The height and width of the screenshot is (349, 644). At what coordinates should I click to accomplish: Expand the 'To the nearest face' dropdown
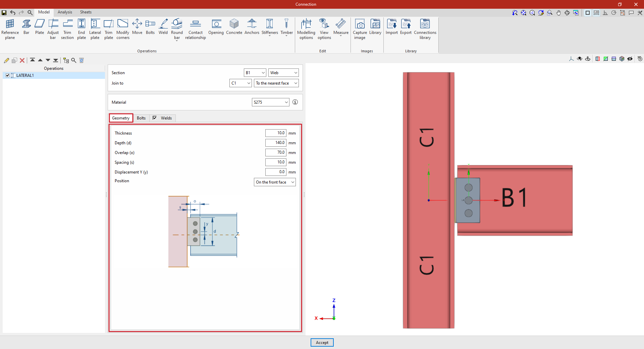click(x=276, y=83)
